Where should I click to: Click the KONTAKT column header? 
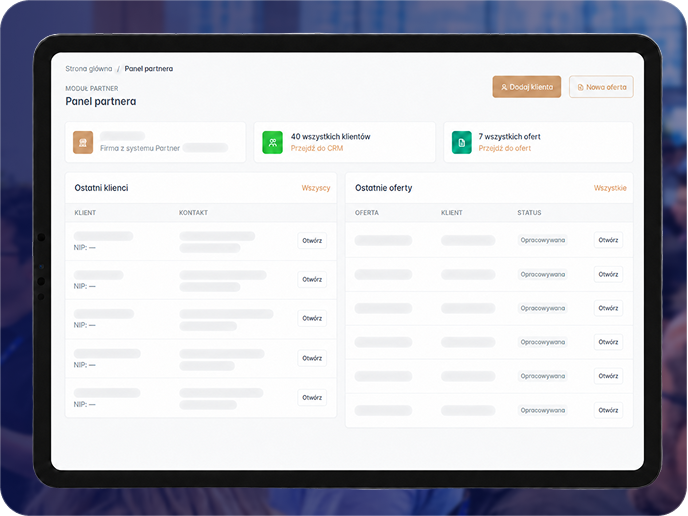tap(193, 212)
